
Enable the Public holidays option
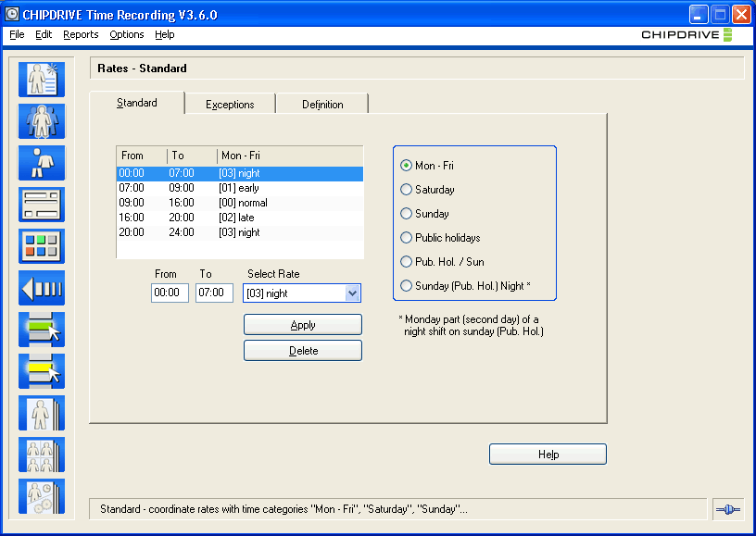(407, 237)
